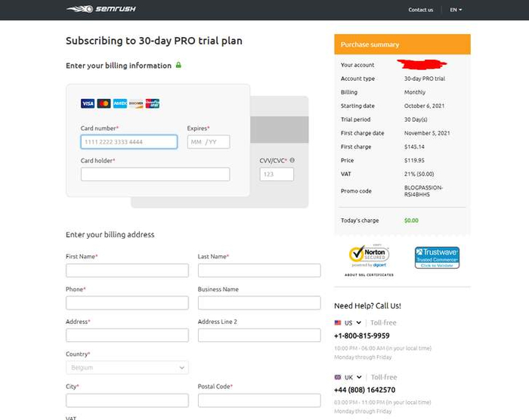Open the EN language dropdown
The width and height of the screenshot is (529, 420).
pyautogui.click(x=456, y=10)
